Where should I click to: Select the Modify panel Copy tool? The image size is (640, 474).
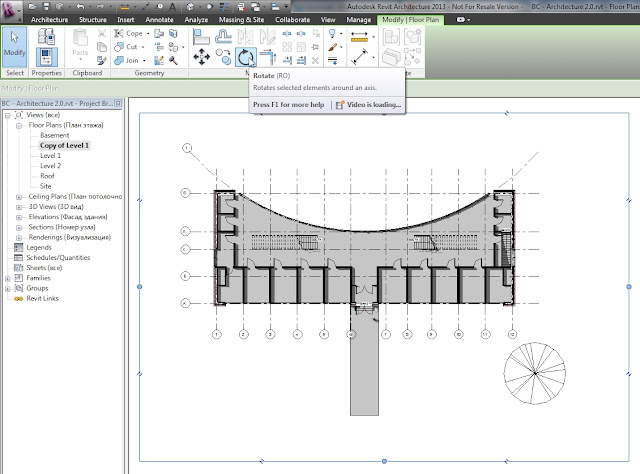(223, 57)
